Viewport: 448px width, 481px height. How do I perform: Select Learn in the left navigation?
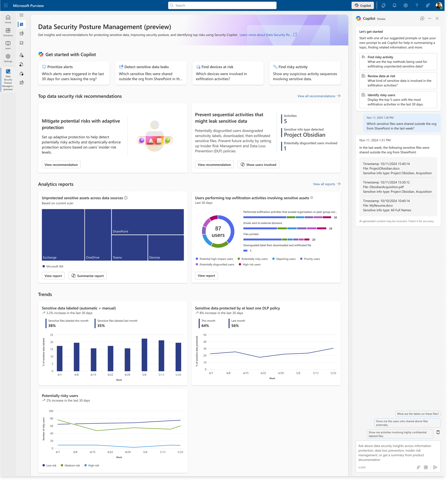tap(8, 45)
